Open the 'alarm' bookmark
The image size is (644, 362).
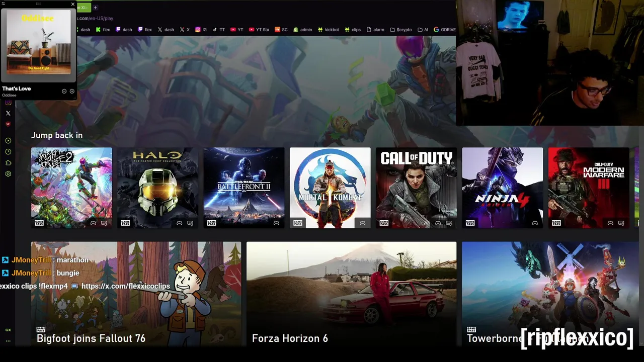(376, 30)
